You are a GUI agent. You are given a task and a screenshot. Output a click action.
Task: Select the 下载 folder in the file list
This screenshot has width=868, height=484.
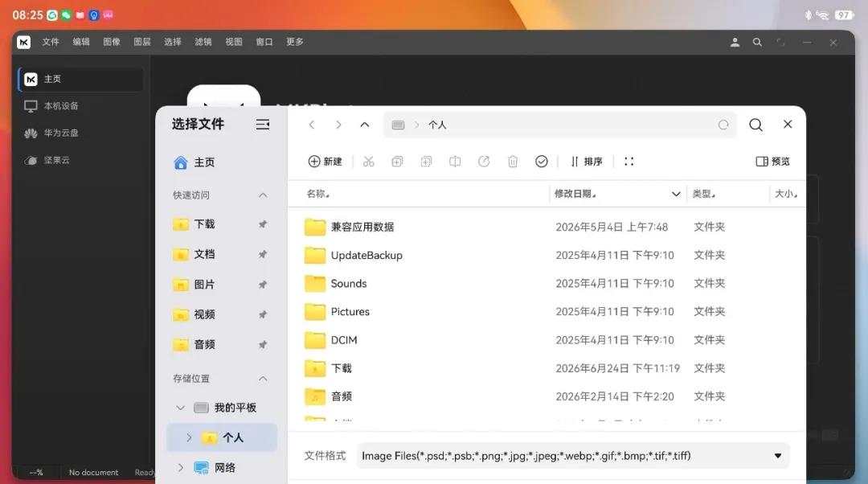pos(547,368)
